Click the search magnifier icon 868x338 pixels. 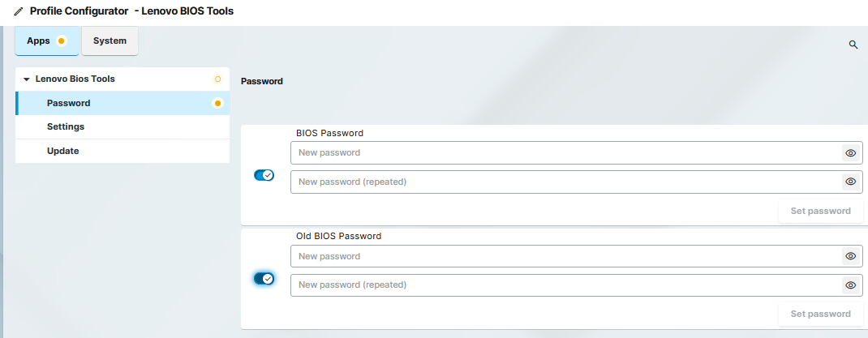point(853,45)
